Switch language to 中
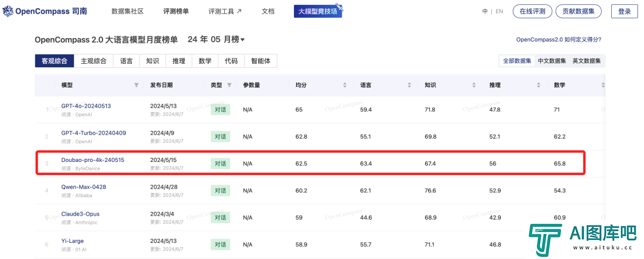Viewport: 644px width, 259px height. [485, 11]
